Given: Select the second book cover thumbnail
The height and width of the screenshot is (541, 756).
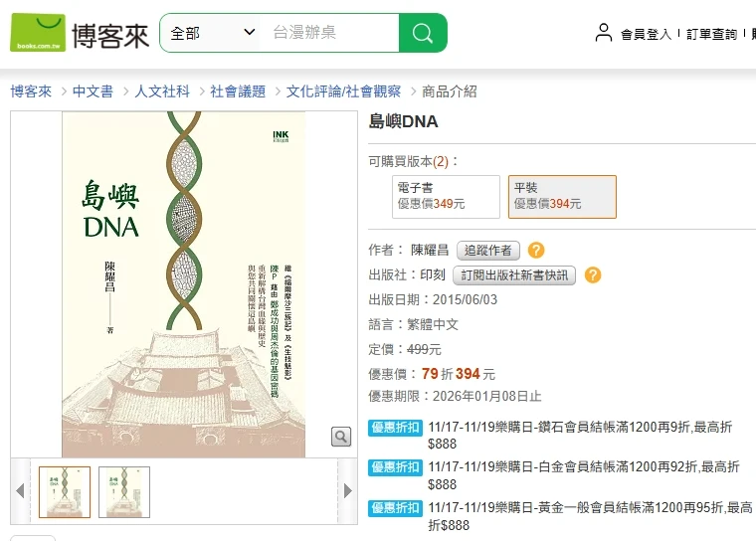Looking at the screenshot, I should coord(124,492).
